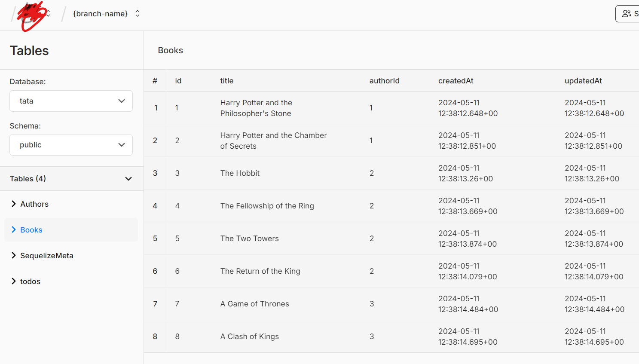Screen dimensions: 639x364
Task: Select the Books table in sidebar
Action: 31,230
